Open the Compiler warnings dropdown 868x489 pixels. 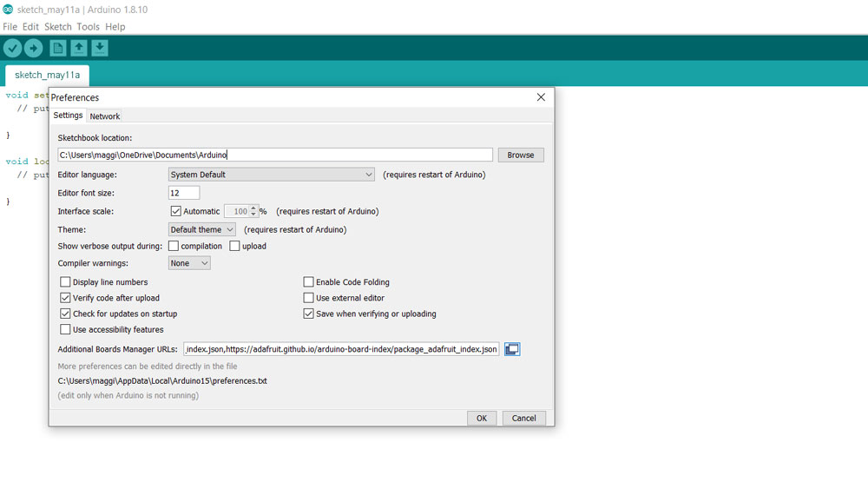tap(188, 263)
